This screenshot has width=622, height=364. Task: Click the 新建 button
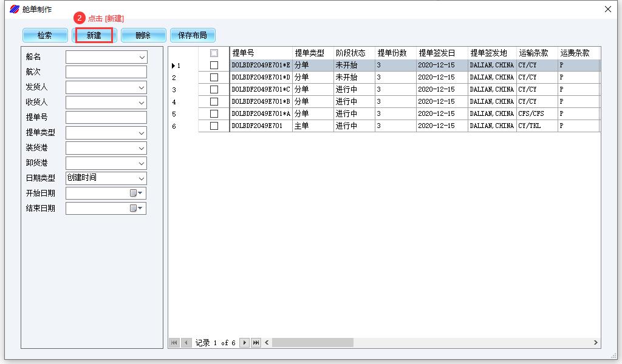(94, 35)
